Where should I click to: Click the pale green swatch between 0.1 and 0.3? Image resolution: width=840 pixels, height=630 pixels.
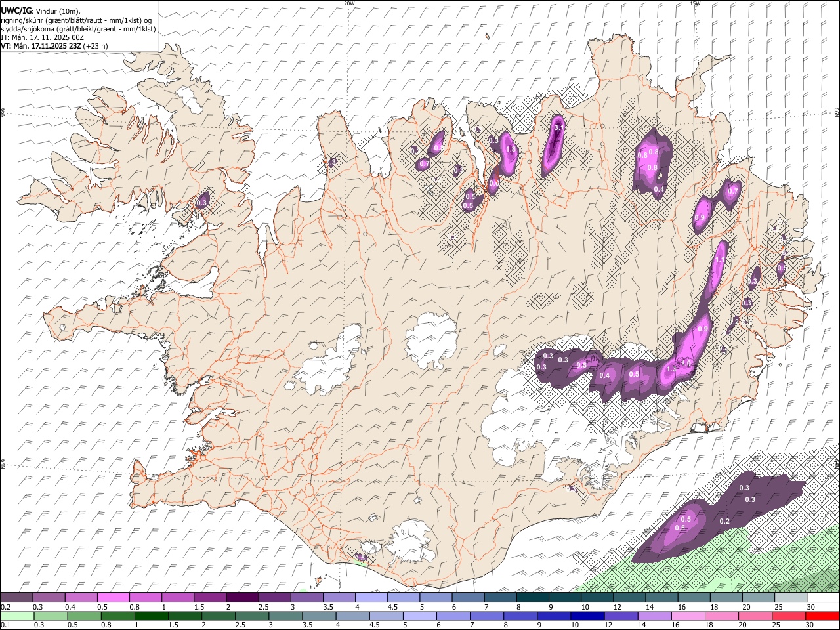(x=17, y=616)
